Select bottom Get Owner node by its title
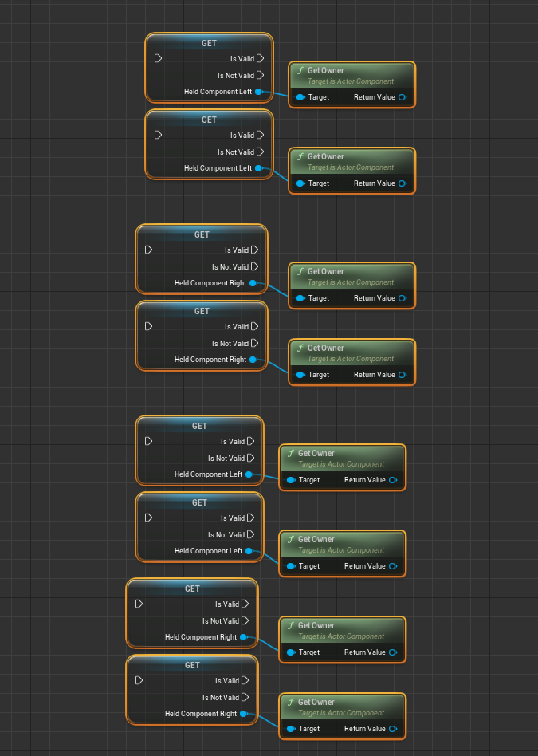This screenshot has height=756, width=538. (x=316, y=703)
